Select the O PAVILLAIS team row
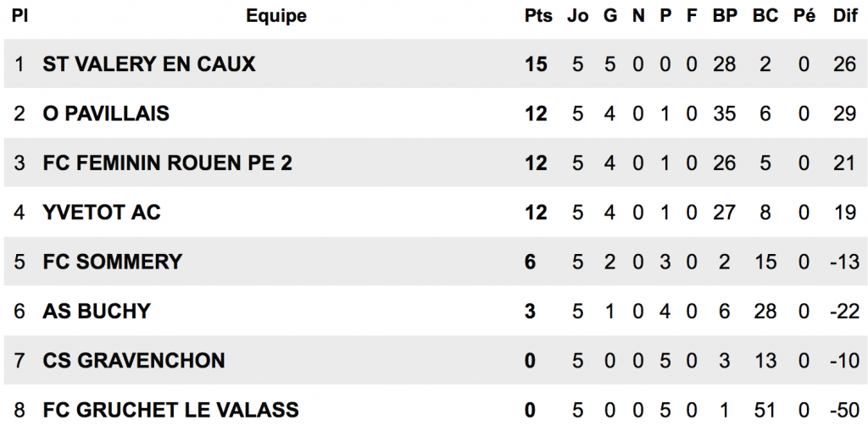The image size is (868, 431). point(434,113)
